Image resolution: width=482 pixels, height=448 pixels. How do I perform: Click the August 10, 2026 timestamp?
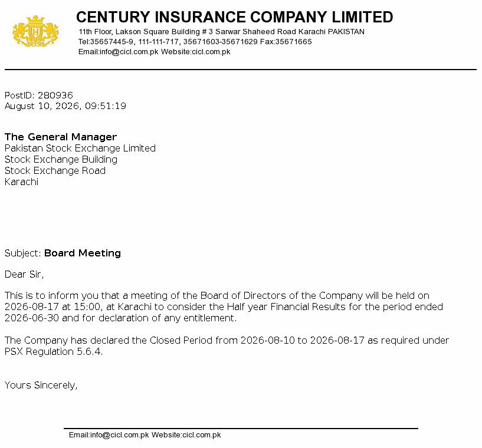click(x=65, y=106)
